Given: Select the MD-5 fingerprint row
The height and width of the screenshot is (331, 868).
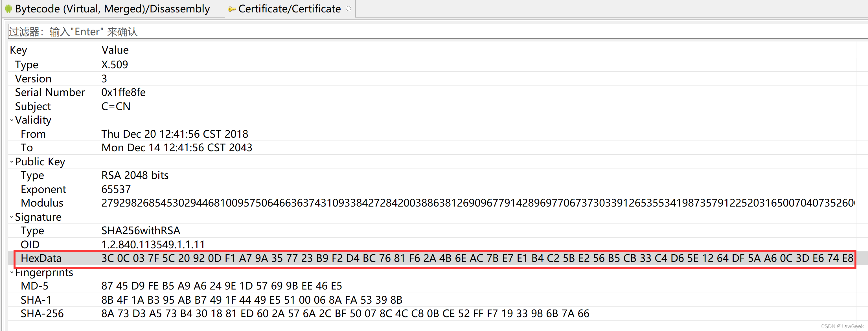Looking at the screenshot, I should point(432,286).
